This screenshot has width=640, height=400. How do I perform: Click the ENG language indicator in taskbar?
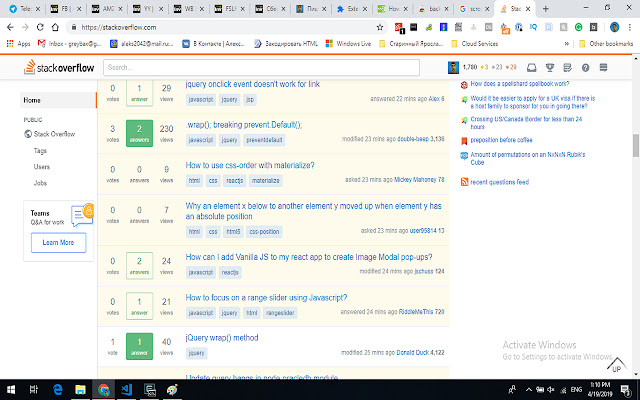[x=576, y=390]
